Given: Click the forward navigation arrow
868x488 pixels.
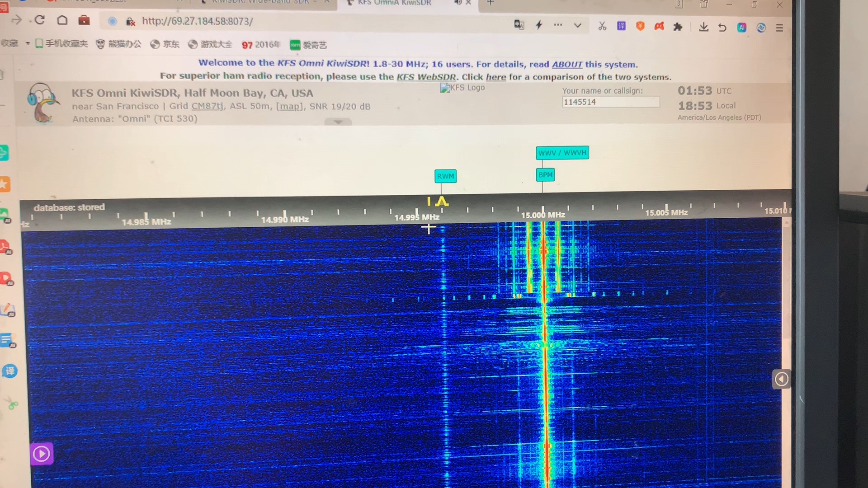Looking at the screenshot, I should [x=17, y=20].
